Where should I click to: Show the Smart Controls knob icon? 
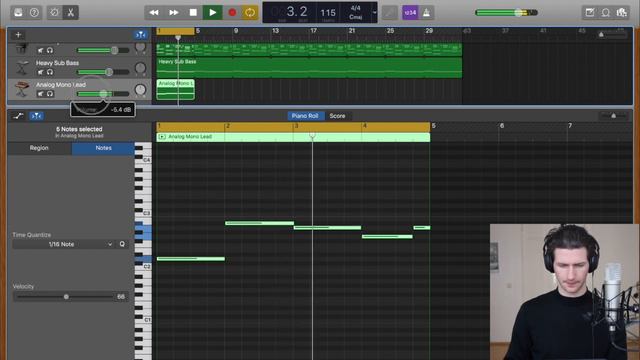[54, 12]
